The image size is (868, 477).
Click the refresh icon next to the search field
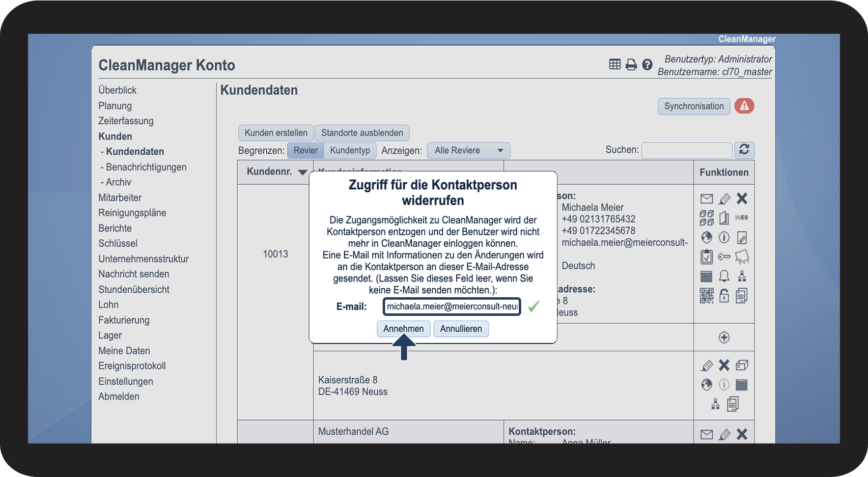pos(744,150)
